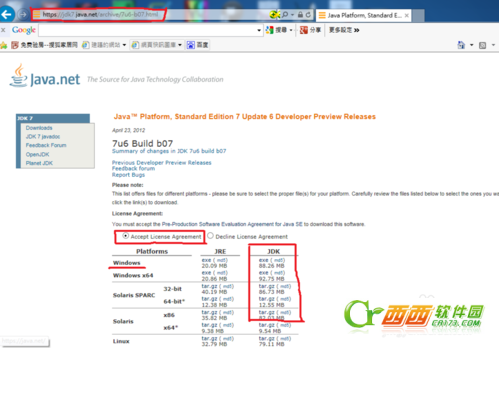Close the Google toolbar with the x
This screenshot has width=499, height=407.
3,30
